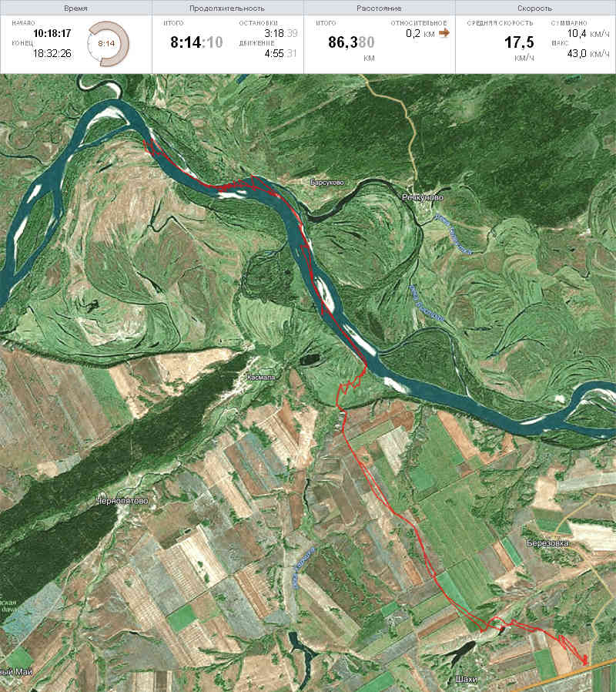The height and width of the screenshot is (692, 616).
Task: Click the Барсуково village label on map
Action: click(327, 183)
